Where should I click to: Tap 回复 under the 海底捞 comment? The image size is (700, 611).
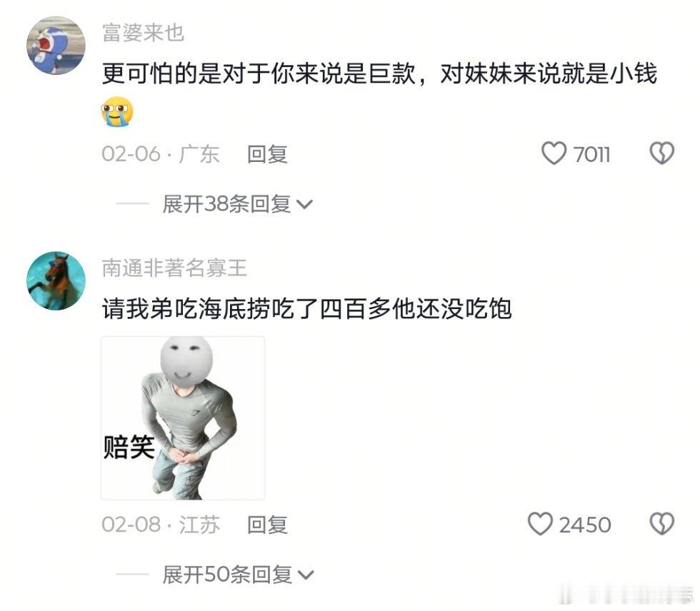(267, 525)
